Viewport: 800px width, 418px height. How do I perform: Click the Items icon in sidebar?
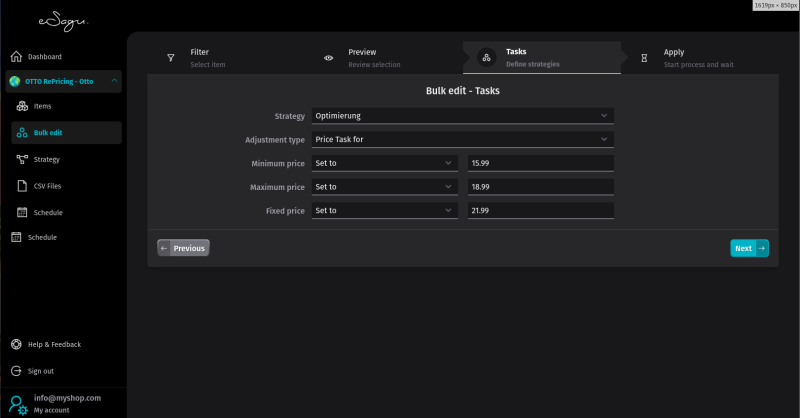tap(22, 106)
